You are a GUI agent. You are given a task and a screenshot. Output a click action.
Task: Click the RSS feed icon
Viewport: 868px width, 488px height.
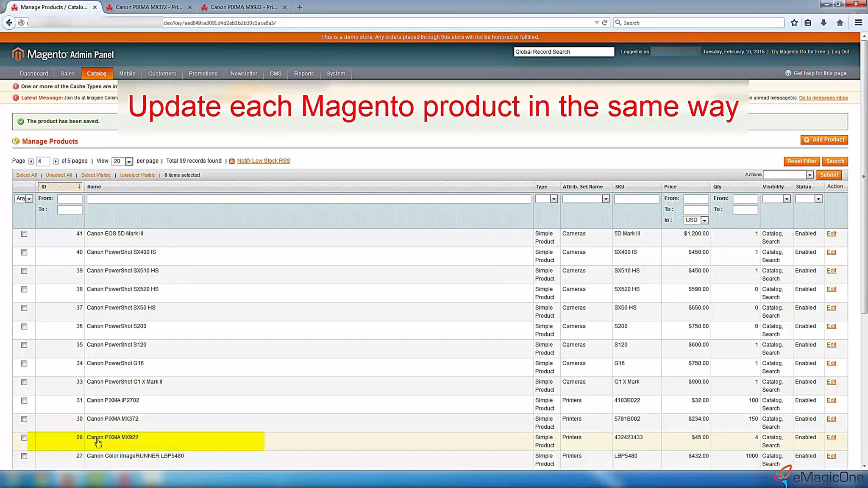click(232, 161)
